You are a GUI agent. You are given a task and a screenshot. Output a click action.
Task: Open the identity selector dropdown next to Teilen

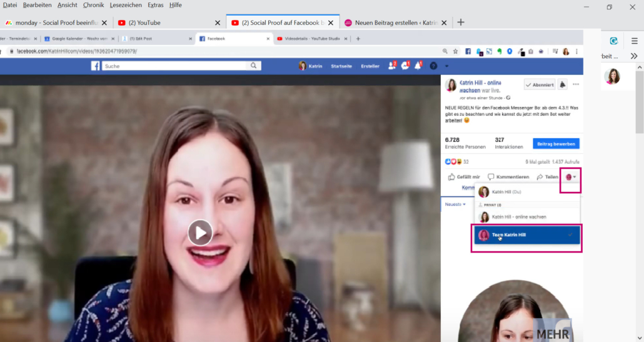pos(570,177)
